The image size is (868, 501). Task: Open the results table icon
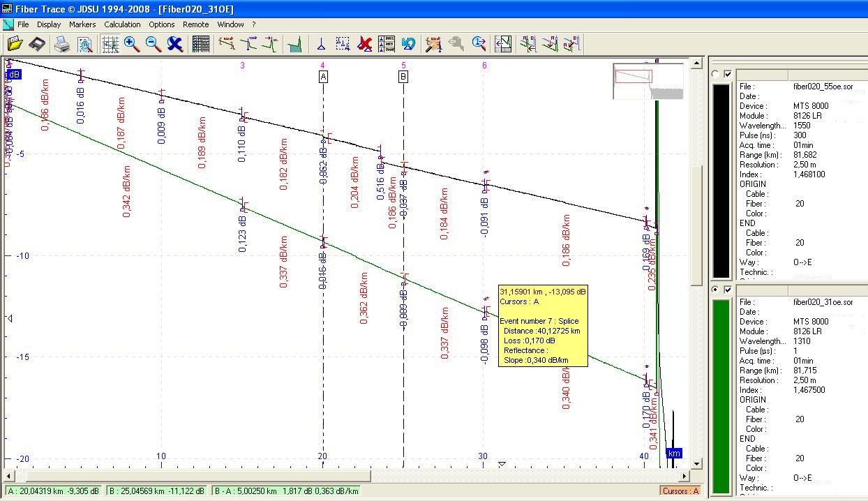point(201,44)
